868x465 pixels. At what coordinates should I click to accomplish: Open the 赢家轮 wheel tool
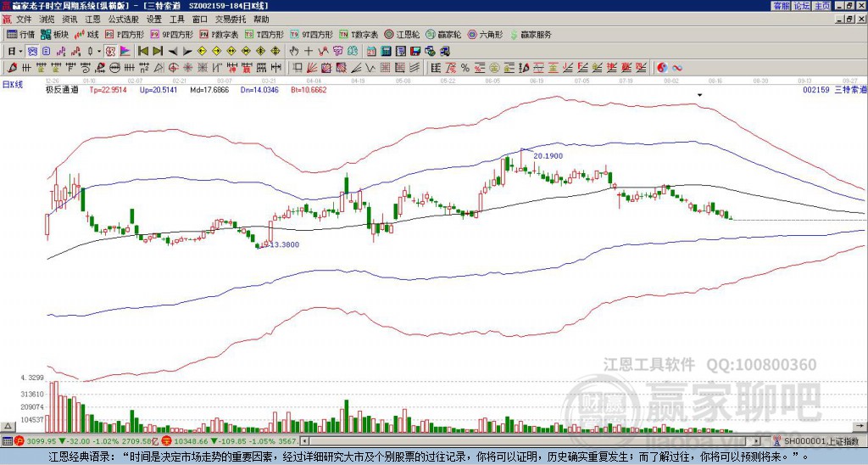pos(443,34)
